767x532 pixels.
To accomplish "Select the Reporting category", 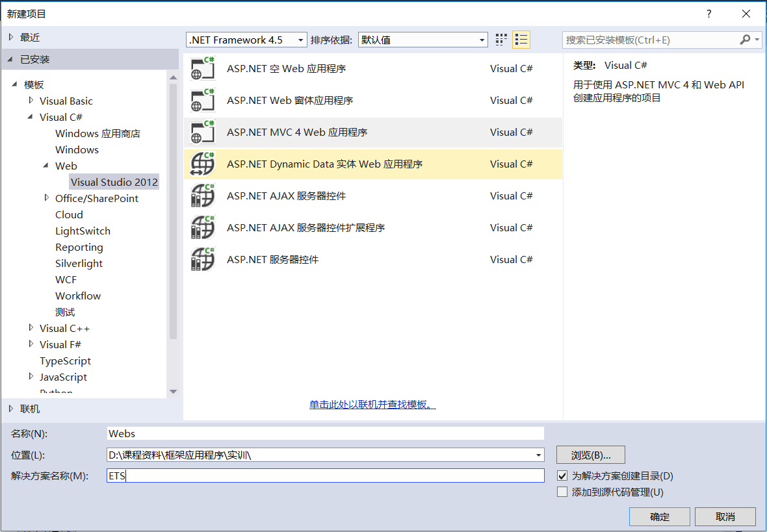I will (79, 247).
